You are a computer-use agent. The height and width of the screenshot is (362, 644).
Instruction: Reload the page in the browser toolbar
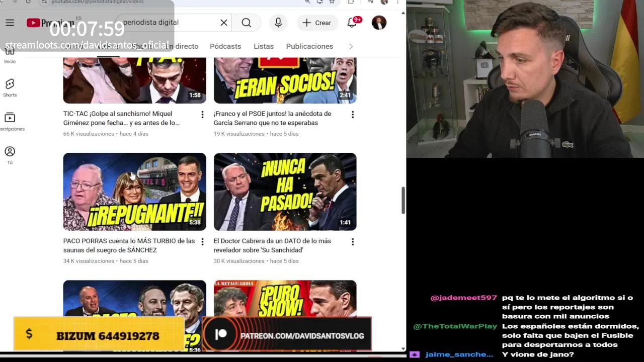pyautogui.click(x=28, y=2)
